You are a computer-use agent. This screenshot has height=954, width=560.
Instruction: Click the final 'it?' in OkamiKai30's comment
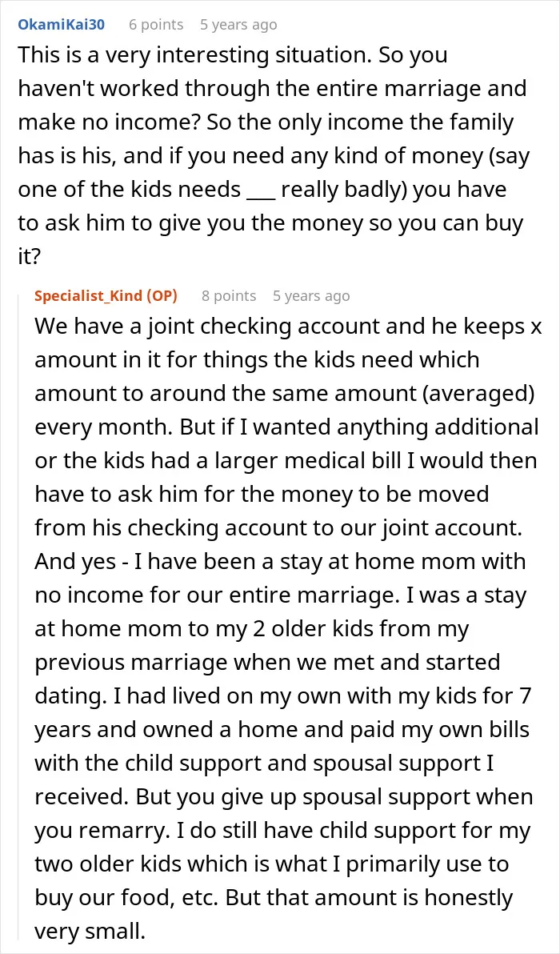[29, 258]
